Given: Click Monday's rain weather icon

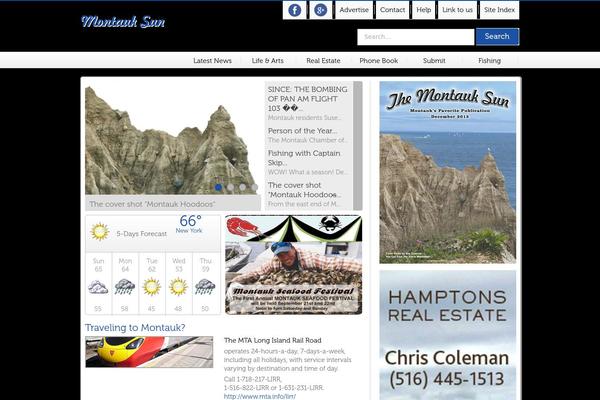Looking at the screenshot, I should tap(125, 287).
